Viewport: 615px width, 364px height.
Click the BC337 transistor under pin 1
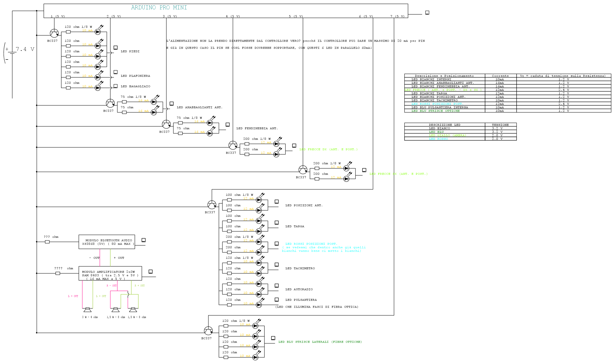(x=54, y=33)
